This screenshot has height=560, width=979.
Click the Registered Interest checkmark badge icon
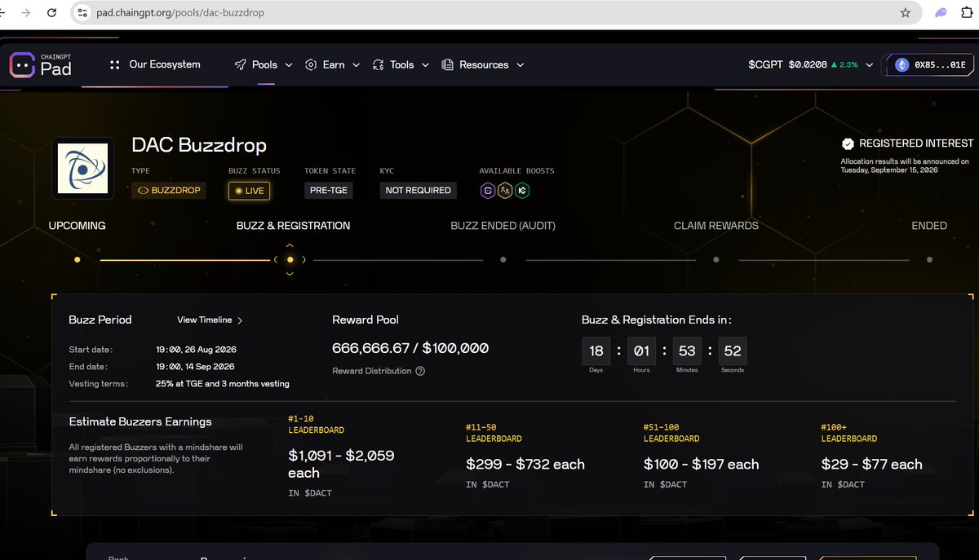tap(848, 143)
